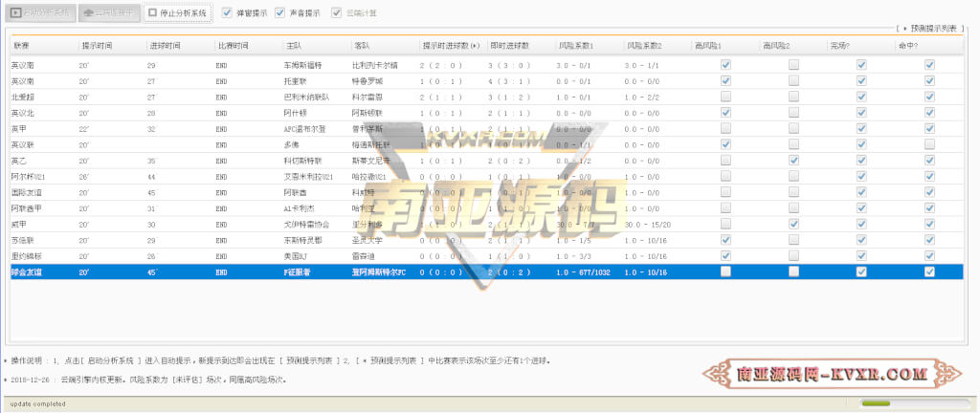
Task: Click the 停止分析系统 button
Action: [178, 12]
